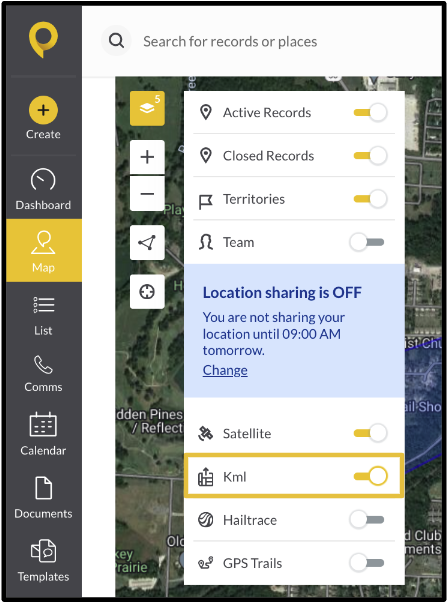Select the polygon draw tool icon
Image resolution: width=447 pixels, height=603 pixels.
coord(147,243)
